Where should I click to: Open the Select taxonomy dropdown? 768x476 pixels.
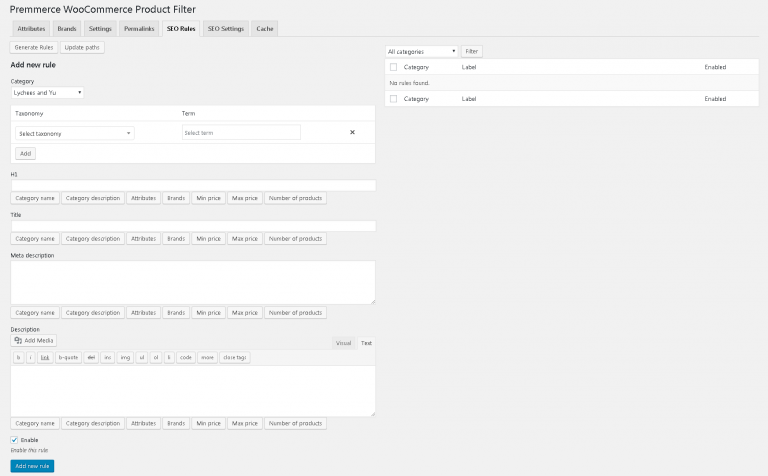tap(75, 133)
